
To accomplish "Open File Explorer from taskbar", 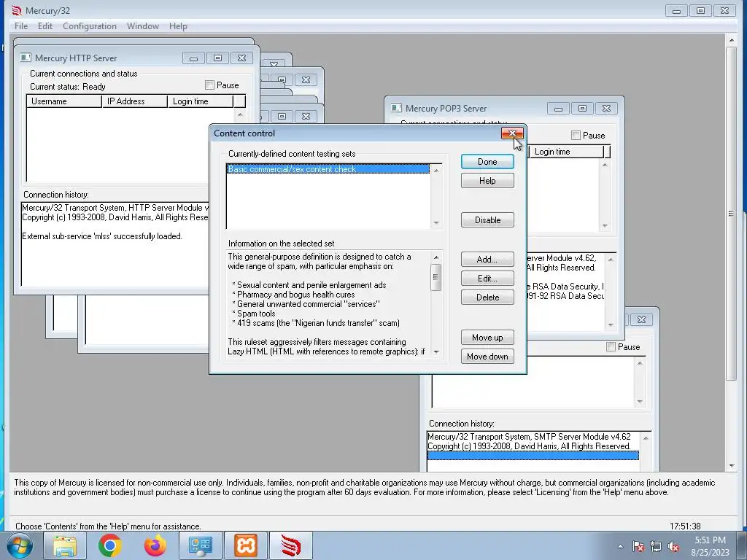I will click(65, 545).
